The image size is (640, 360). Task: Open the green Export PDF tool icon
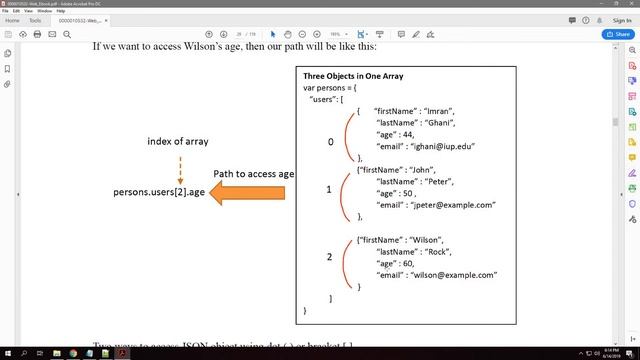tap(632, 127)
